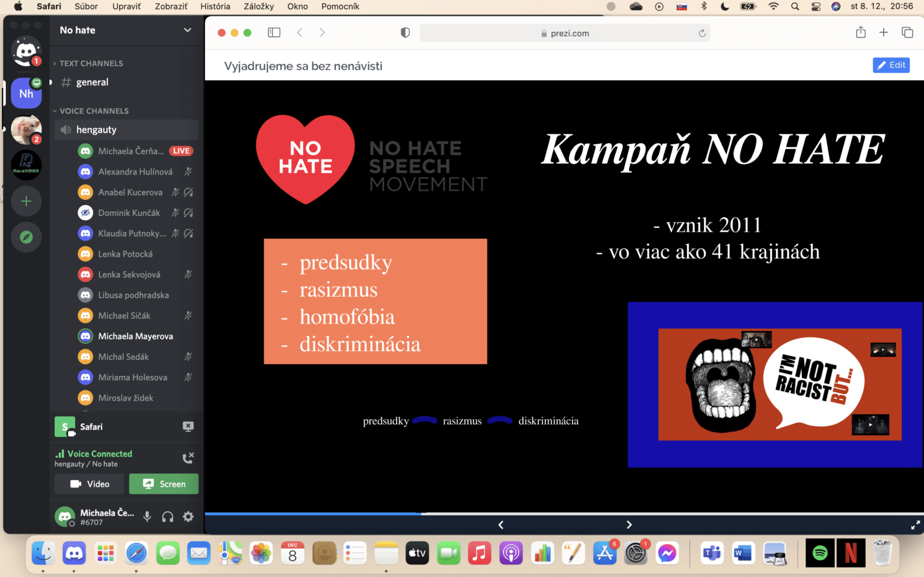Click the prezi.com address bar

tap(565, 33)
